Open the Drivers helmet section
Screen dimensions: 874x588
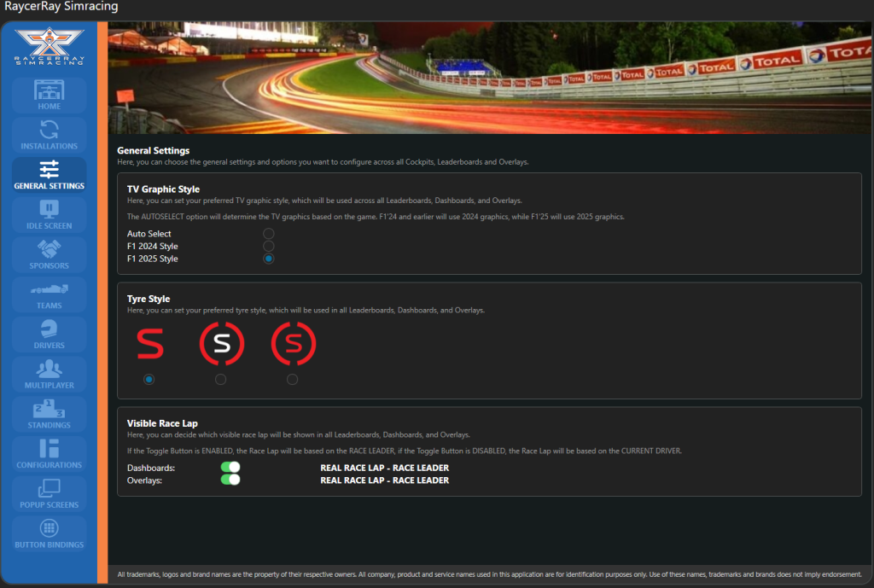tap(49, 334)
